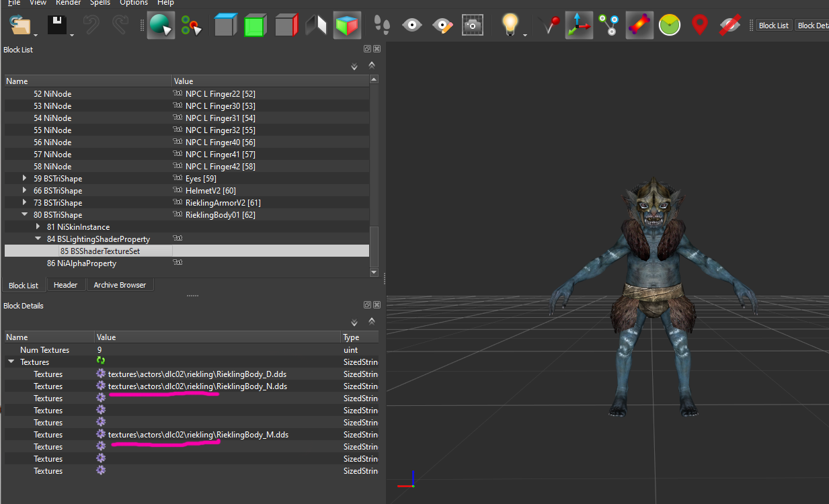
Task: Expand the 59 BSTriShape Eyes node
Action: (x=25, y=179)
